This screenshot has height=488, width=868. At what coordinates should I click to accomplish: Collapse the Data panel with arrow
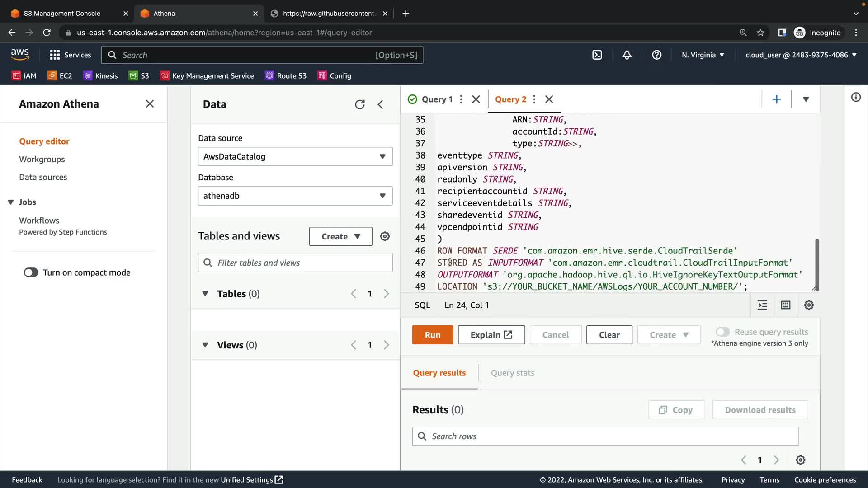(381, 104)
